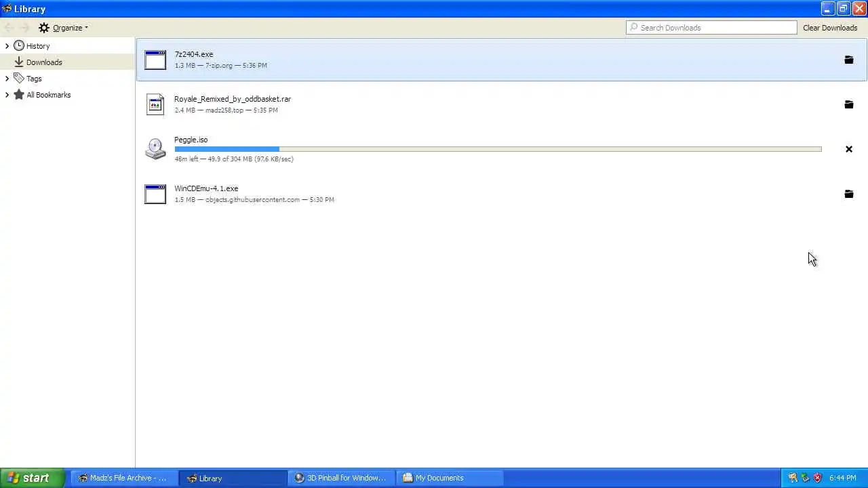Click the Forward arrow in toolbar
This screenshot has width=868, height=488.
tap(25, 28)
